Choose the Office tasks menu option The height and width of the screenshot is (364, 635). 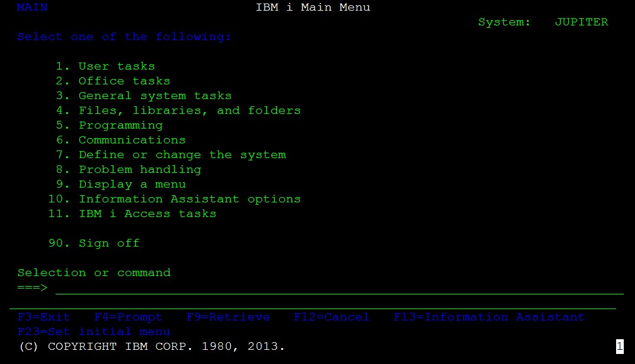tap(124, 81)
